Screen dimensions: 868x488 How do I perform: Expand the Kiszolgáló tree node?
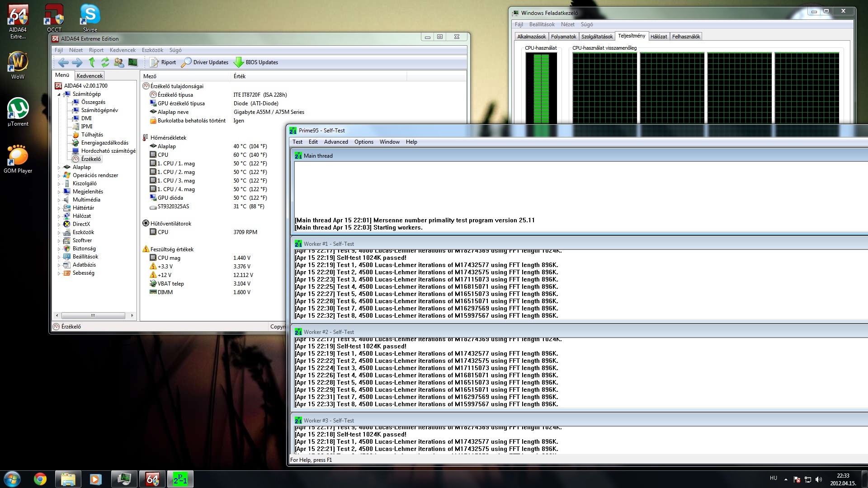(x=59, y=184)
